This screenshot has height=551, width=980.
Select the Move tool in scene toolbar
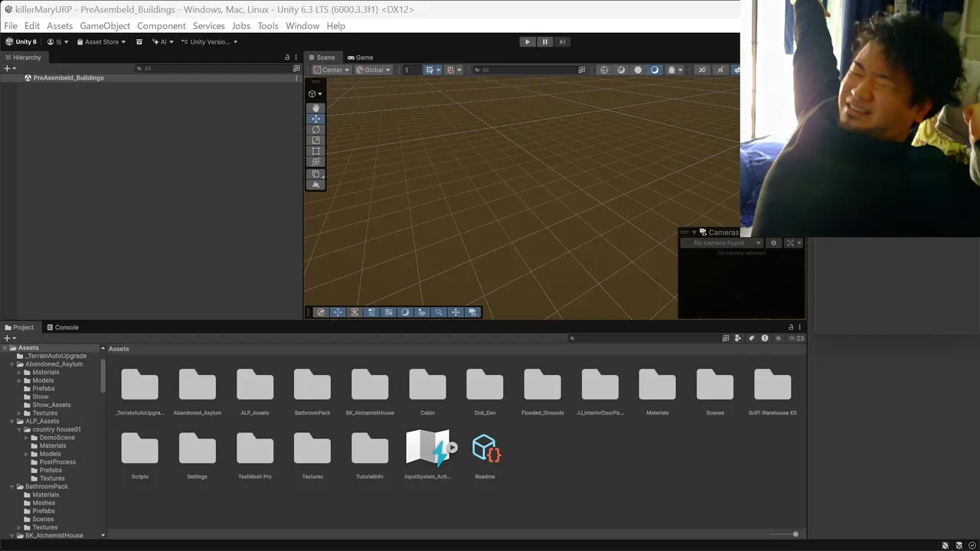[315, 119]
